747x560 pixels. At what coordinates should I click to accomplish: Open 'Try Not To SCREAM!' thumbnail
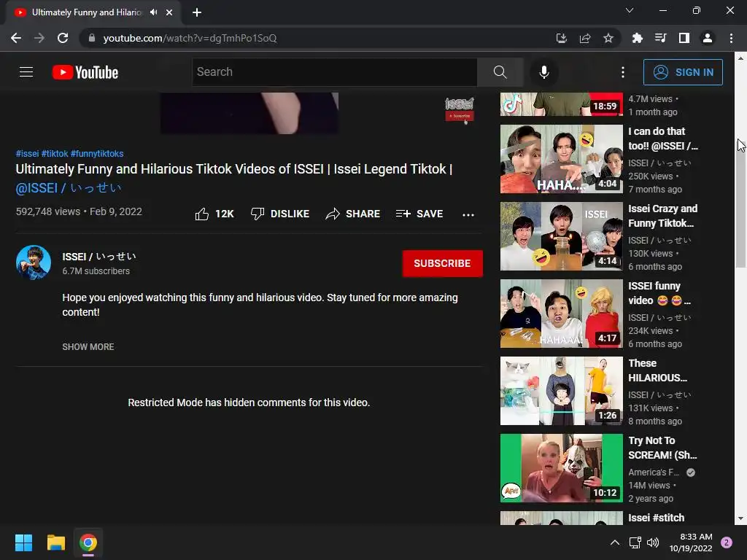pos(561,468)
